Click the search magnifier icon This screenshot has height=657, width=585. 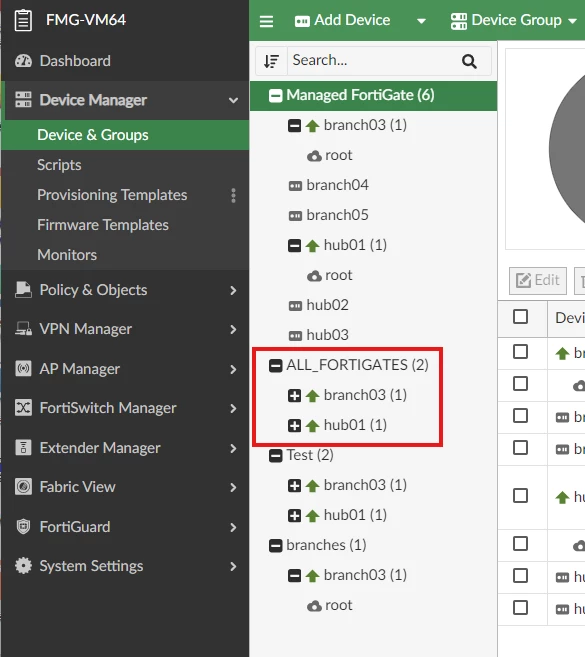[x=469, y=61]
